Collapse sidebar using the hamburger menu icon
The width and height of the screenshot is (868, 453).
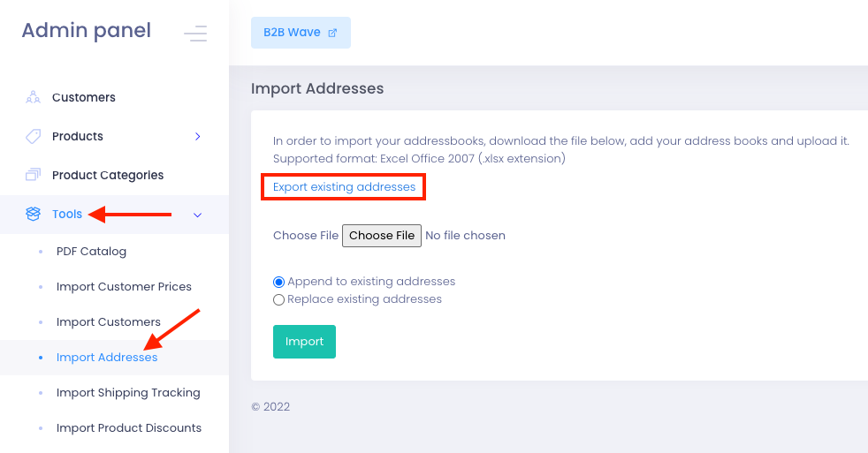195,34
